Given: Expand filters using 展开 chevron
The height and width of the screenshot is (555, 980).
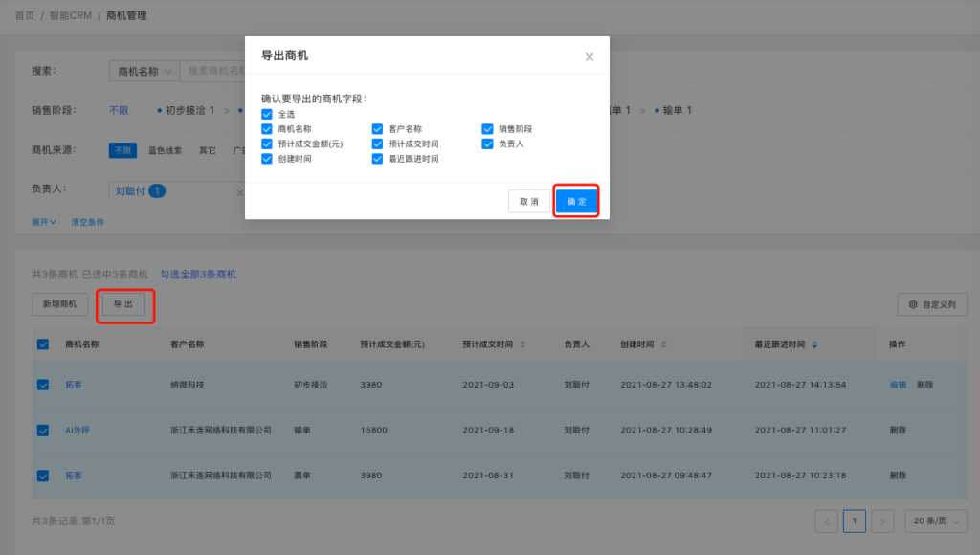Looking at the screenshot, I should click(x=45, y=221).
